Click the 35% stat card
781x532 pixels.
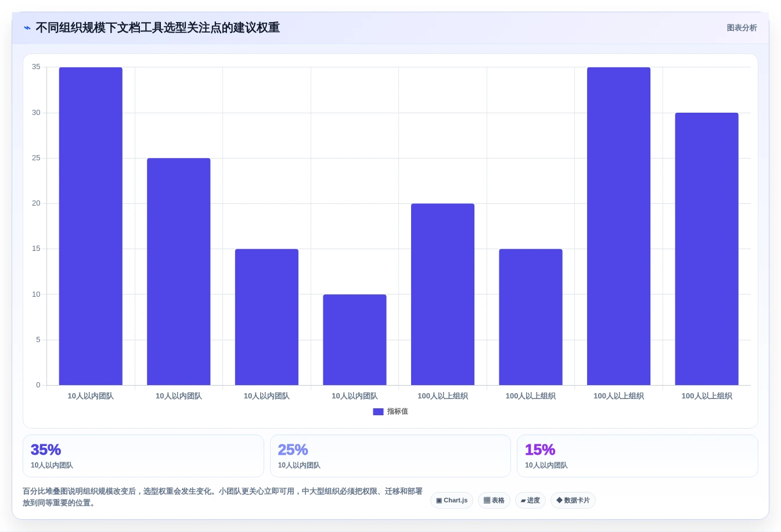[143, 456]
